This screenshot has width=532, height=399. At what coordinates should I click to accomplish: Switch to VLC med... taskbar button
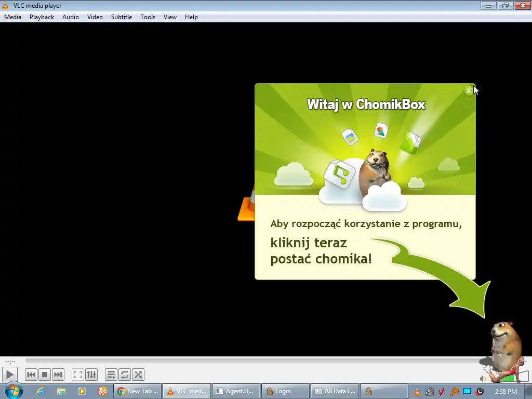click(187, 391)
